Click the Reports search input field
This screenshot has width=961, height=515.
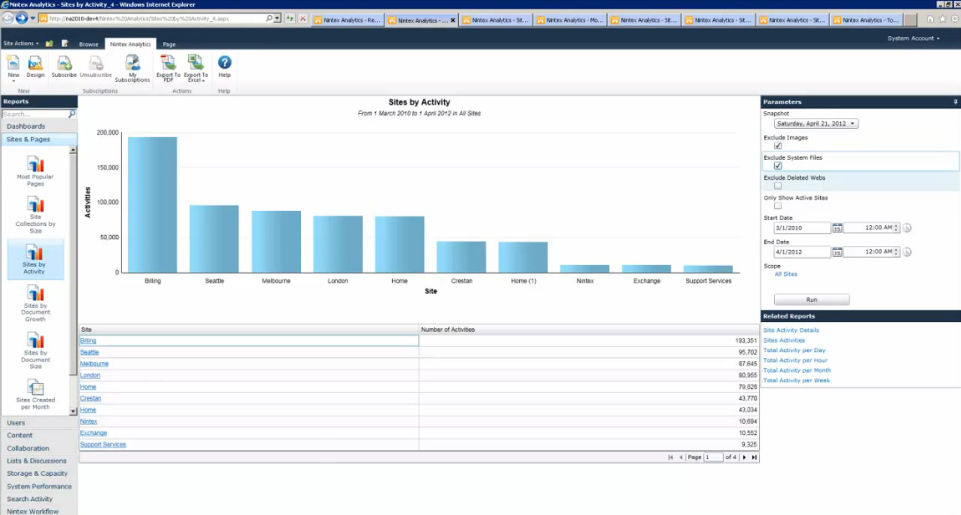click(35, 114)
